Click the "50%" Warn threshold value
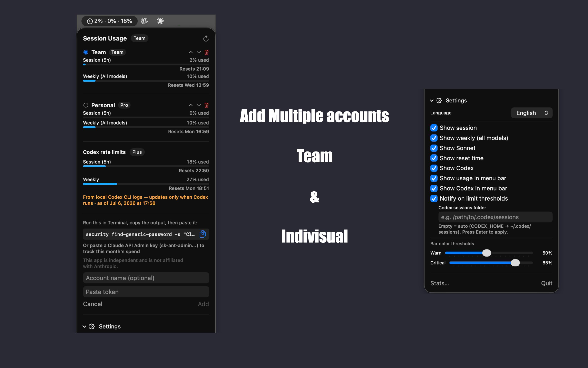This screenshot has width=588, height=368. coord(547,253)
